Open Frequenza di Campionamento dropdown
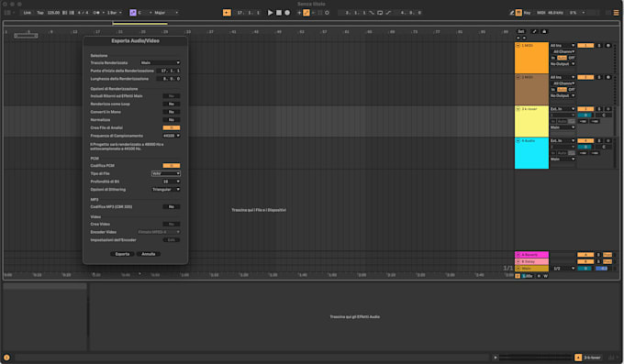The height and width of the screenshot is (364, 624). point(171,136)
